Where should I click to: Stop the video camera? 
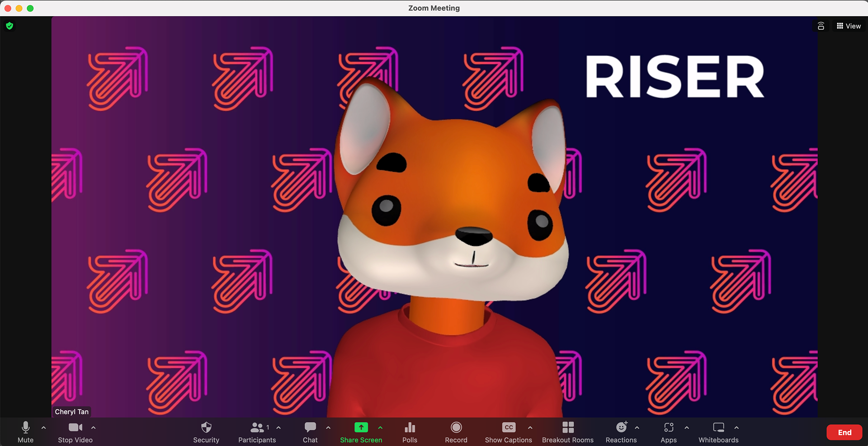point(75,432)
